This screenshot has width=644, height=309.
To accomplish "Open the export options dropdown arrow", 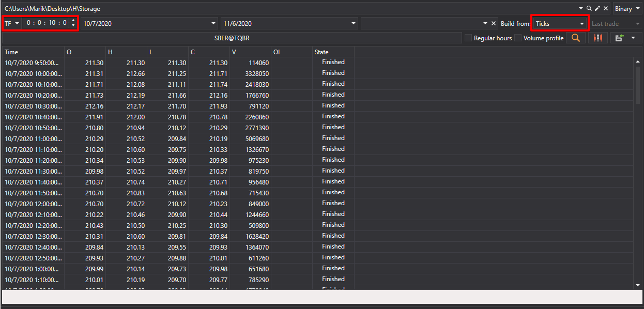I will pos(633,38).
